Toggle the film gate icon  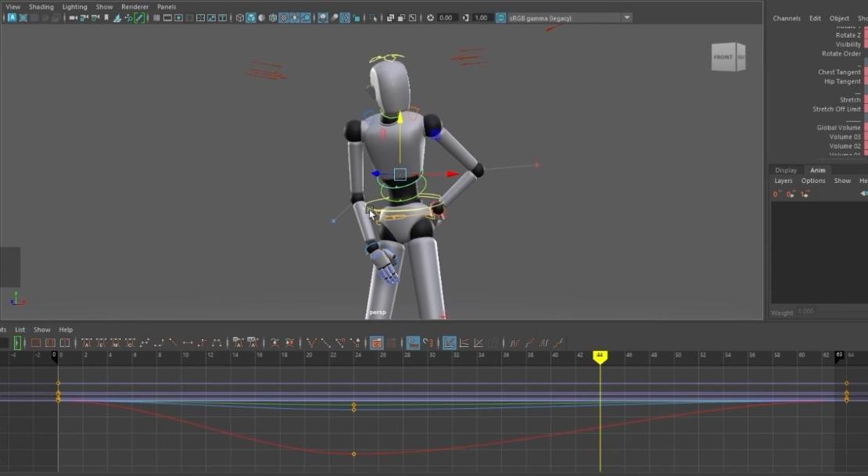[167, 18]
